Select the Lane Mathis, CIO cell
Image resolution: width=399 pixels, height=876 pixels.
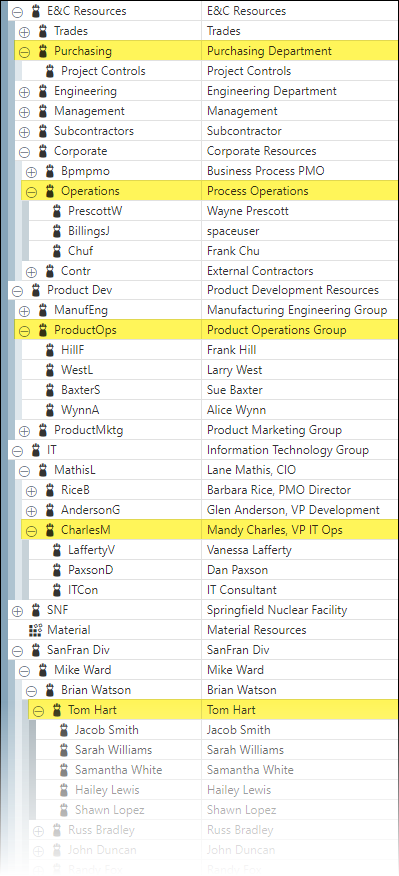(x=300, y=470)
